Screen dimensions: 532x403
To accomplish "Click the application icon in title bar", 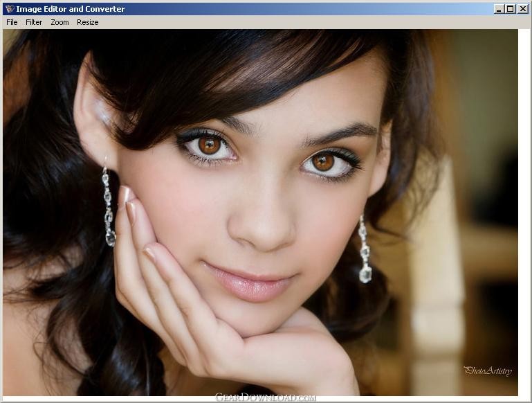I will [x=10, y=9].
